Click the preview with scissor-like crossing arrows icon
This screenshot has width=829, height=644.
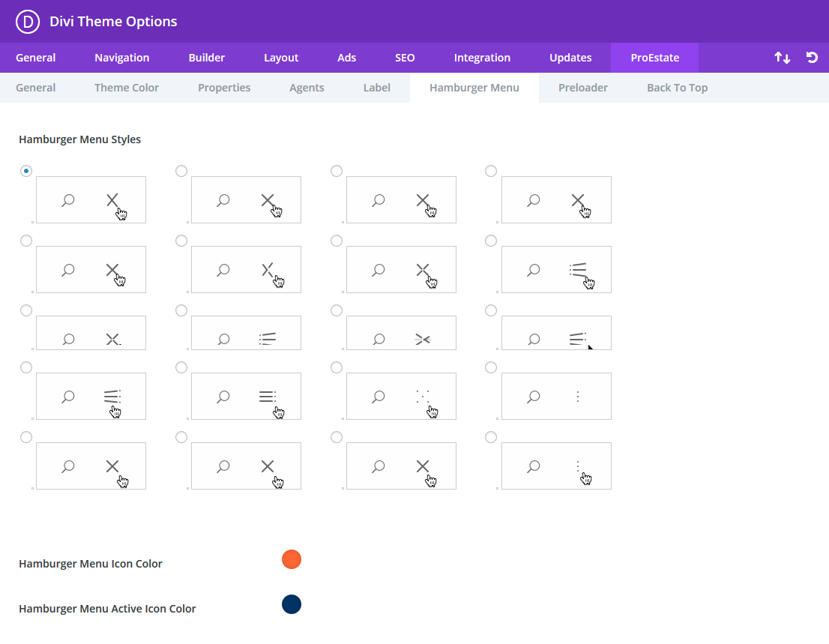point(401,333)
